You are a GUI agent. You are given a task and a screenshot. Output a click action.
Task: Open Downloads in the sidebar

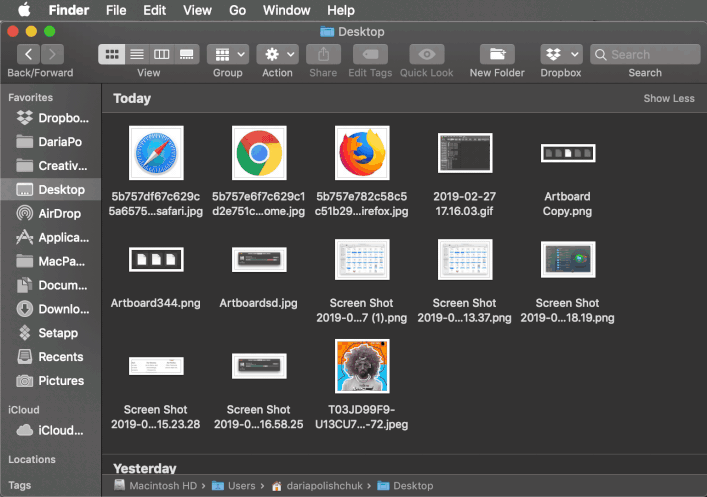(50, 309)
